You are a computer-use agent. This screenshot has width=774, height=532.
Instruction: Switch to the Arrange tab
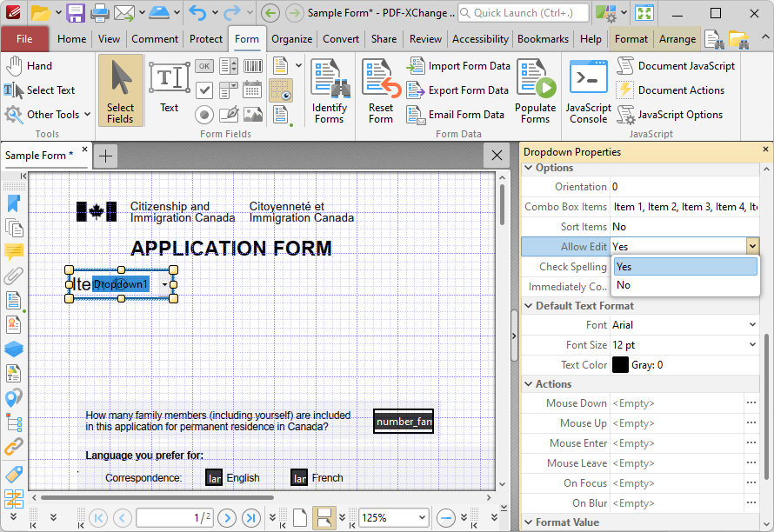click(x=677, y=39)
